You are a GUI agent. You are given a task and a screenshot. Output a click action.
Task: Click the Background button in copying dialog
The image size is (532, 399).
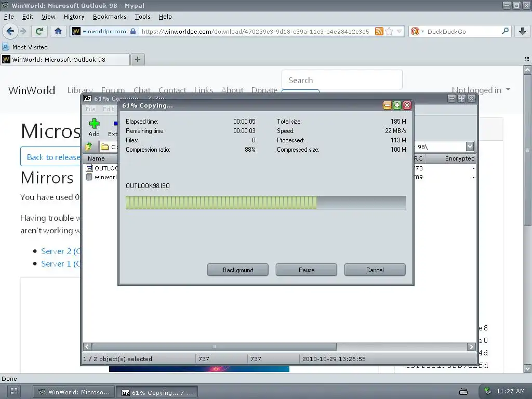point(238,270)
